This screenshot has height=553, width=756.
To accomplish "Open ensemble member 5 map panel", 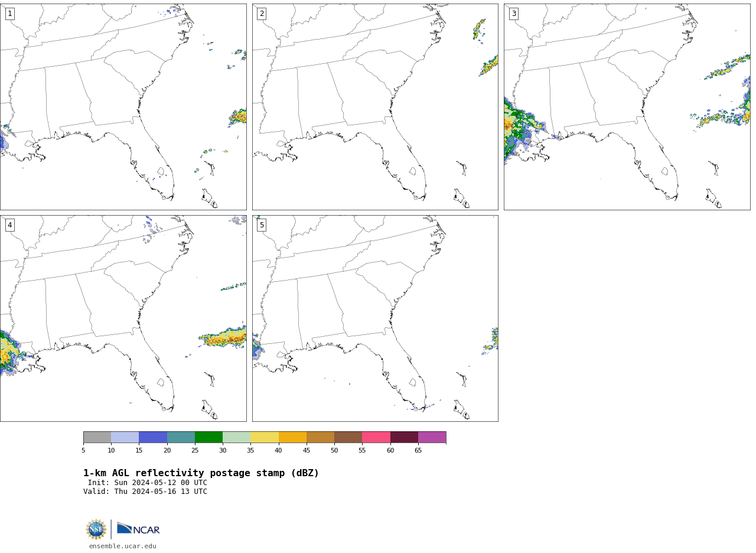I will [x=375, y=318].
